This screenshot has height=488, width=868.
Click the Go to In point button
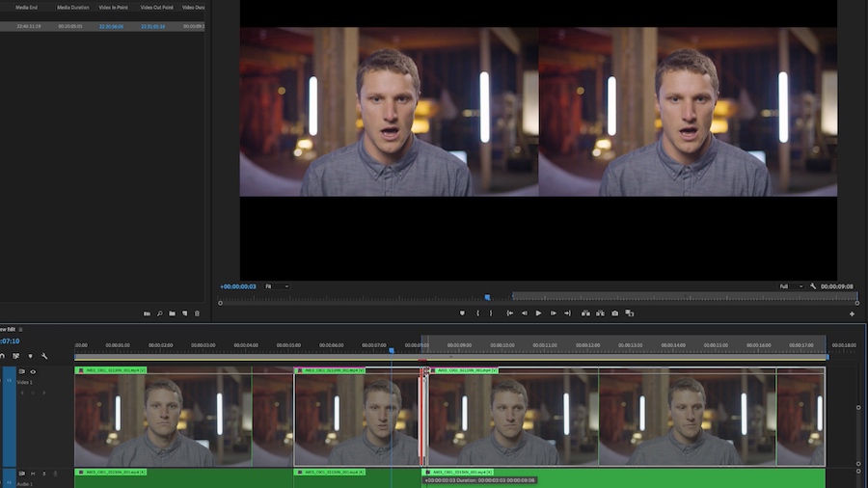[x=510, y=313]
